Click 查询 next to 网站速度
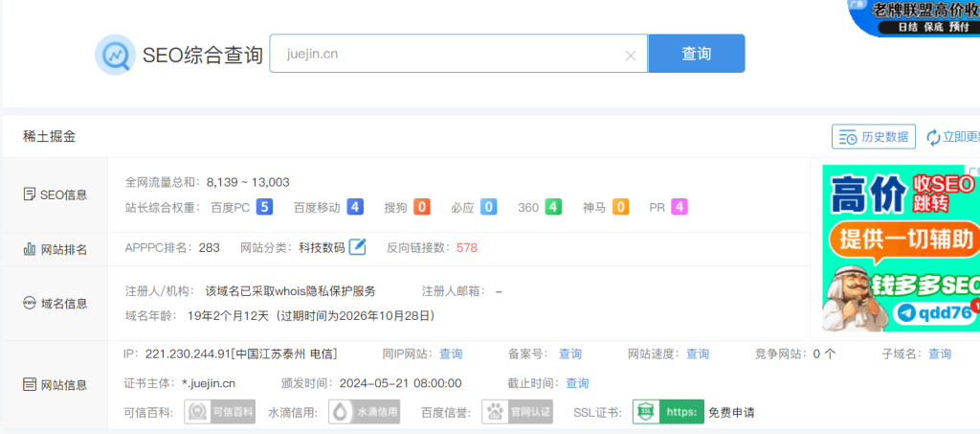This screenshot has height=434, width=980. tap(698, 354)
